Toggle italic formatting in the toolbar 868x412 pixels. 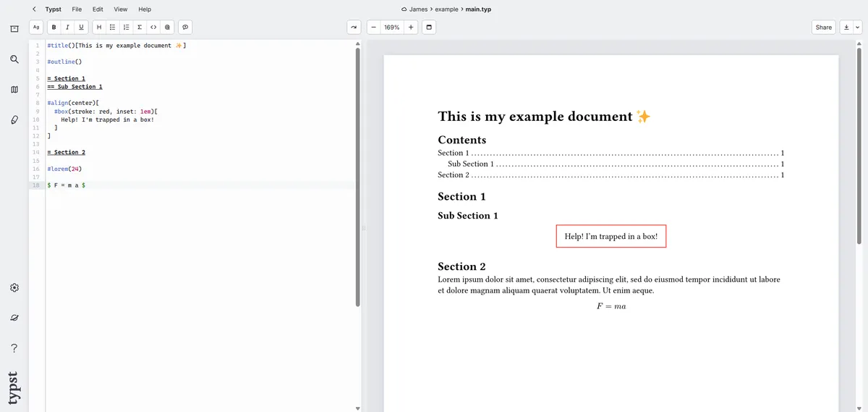click(x=67, y=28)
